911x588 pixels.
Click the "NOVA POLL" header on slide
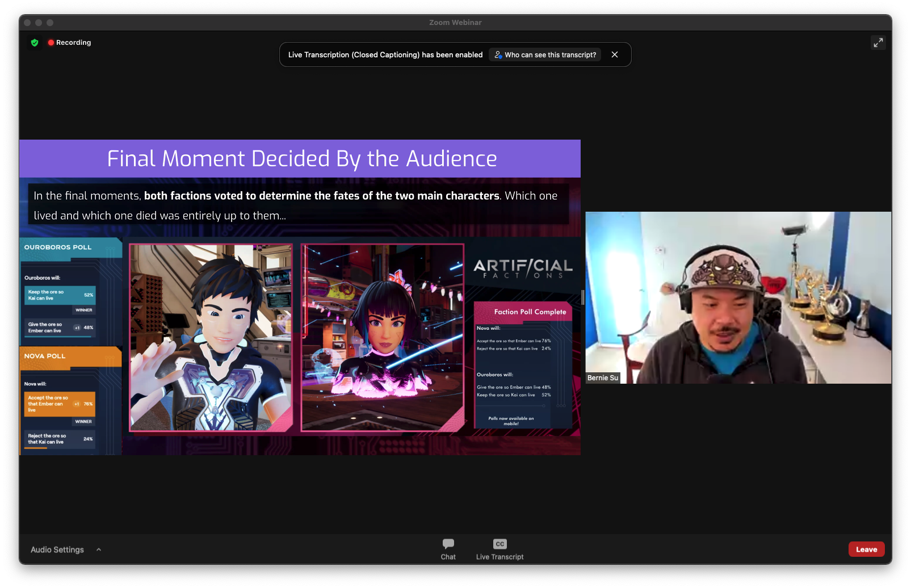(x=45, y=356)
